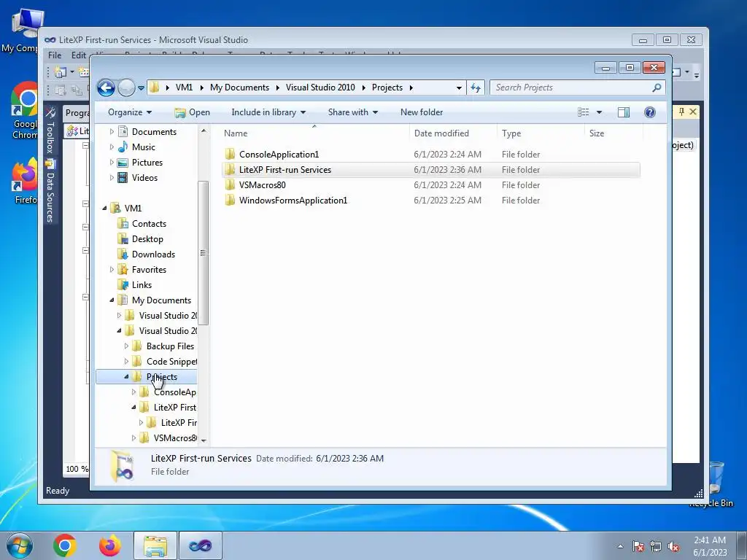
Task: Click the Explorer Help icon
Action: pyautogui.click(x=649, y=112)
